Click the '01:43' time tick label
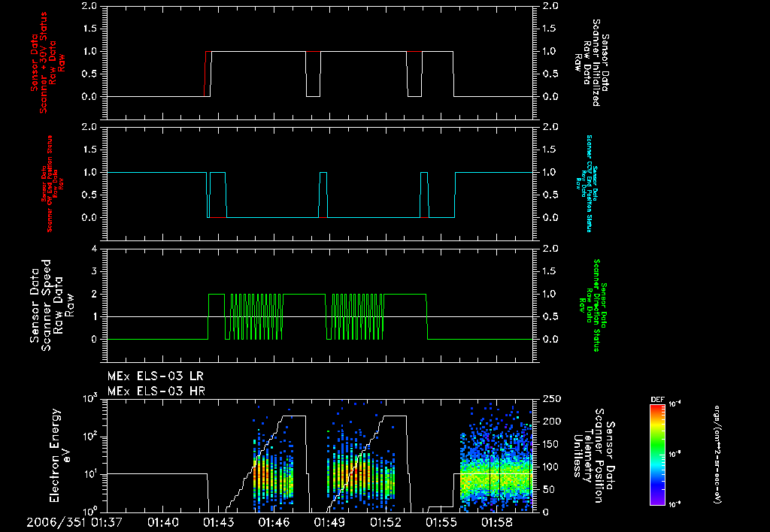The height and width of the screenshot is (532, 770). (x=217, y=522)
